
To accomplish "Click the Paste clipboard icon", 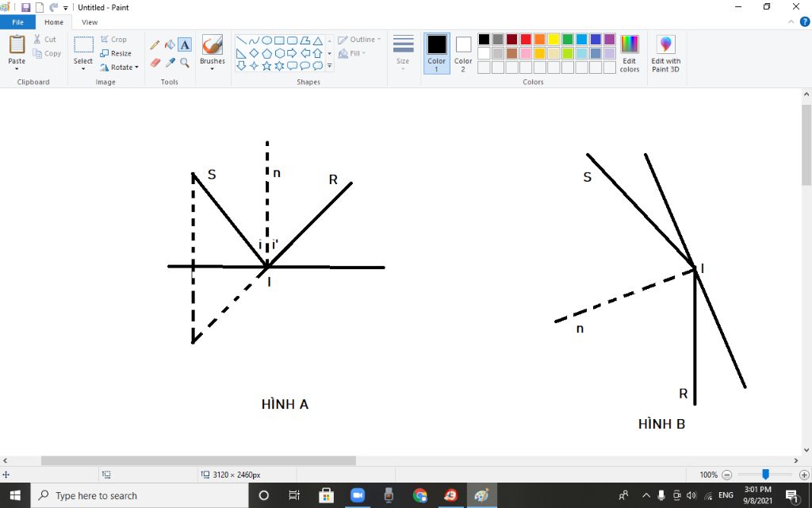I will coord(17,44).
